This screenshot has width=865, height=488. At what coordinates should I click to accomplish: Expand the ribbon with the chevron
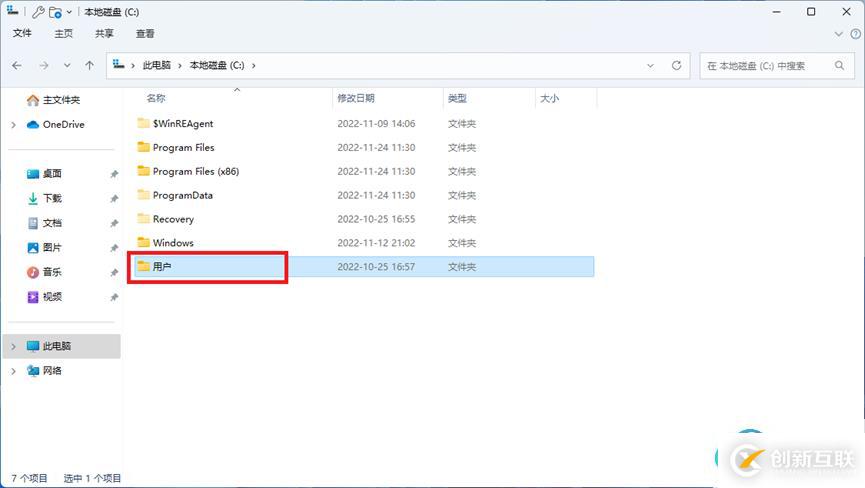click(x=839, y=34)
